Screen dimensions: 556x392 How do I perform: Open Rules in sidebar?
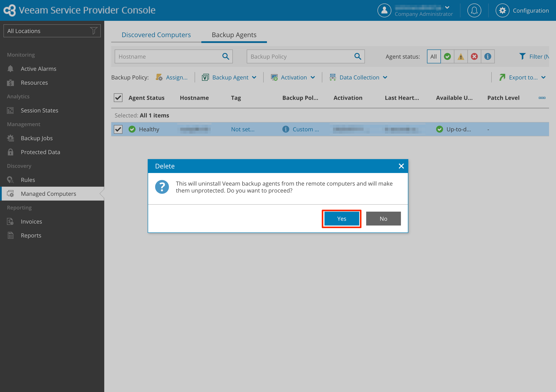pyautogui.click(x=52, y=180)
